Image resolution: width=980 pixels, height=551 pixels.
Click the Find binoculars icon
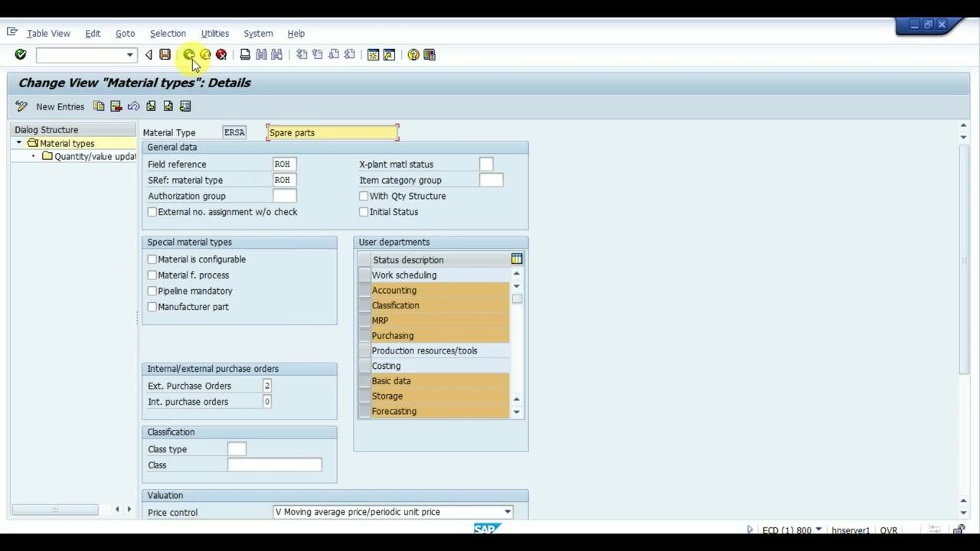261,54
